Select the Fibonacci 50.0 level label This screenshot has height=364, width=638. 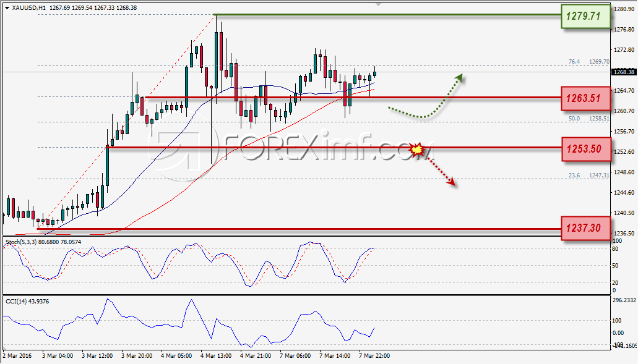coord(574,119)
